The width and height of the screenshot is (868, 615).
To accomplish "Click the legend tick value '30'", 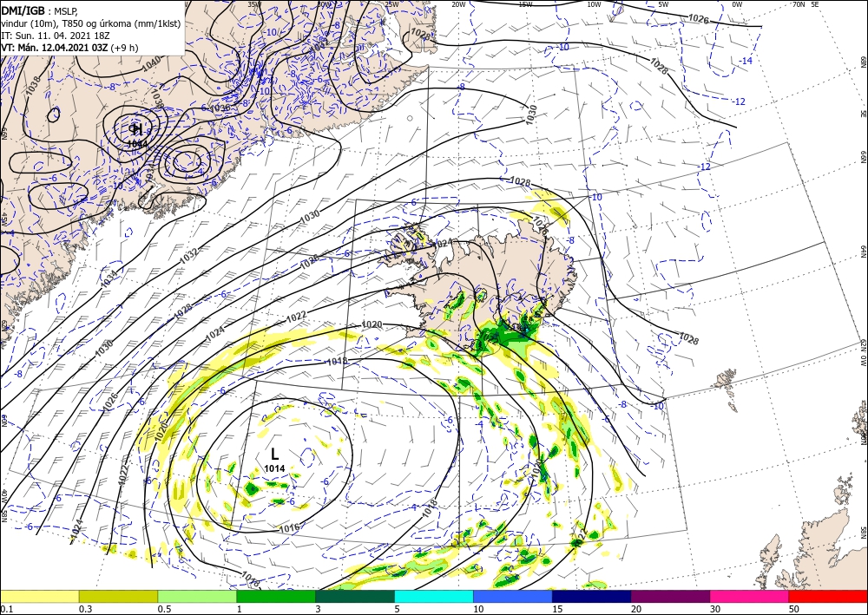I will [x=715, y=609].
